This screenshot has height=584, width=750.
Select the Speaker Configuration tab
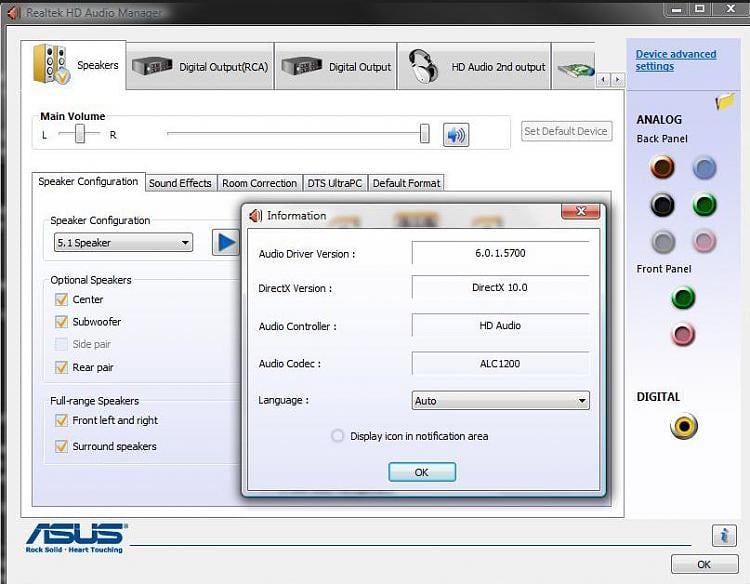(88, 182)
